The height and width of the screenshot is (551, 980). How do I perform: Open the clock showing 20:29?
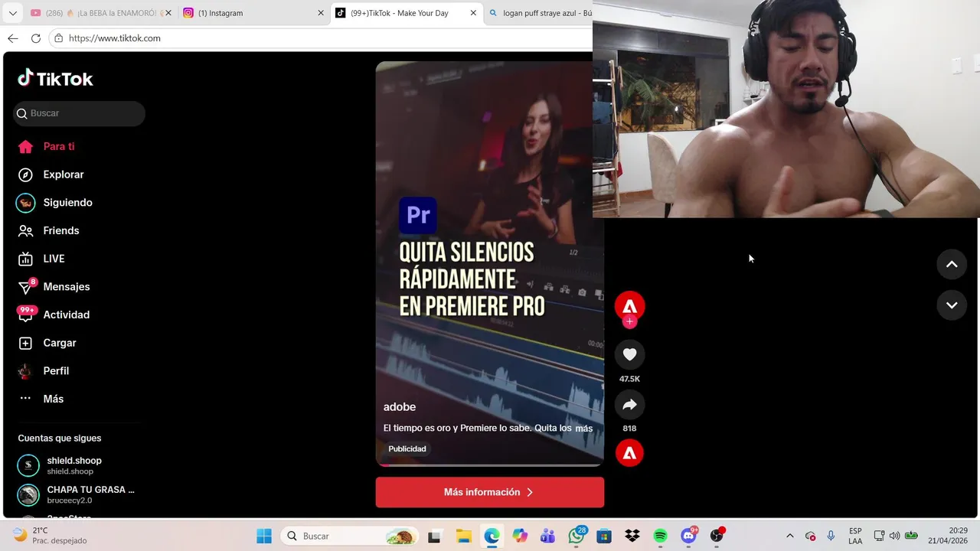(x=947, y=536)
